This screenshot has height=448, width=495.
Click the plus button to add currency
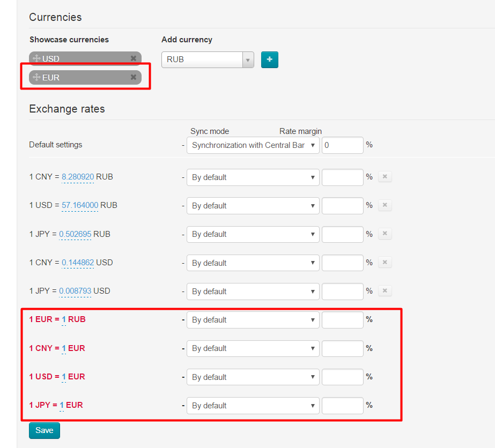[270, 59]
